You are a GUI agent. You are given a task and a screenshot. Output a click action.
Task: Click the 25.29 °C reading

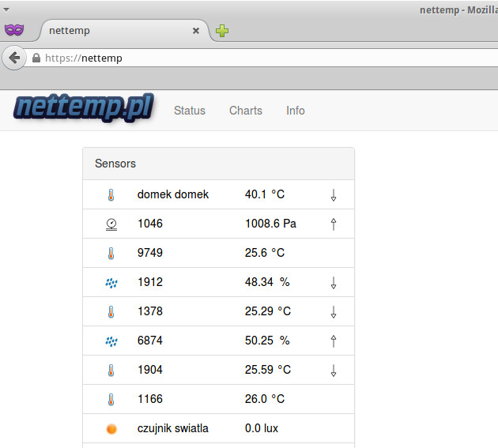click(268, 311)
